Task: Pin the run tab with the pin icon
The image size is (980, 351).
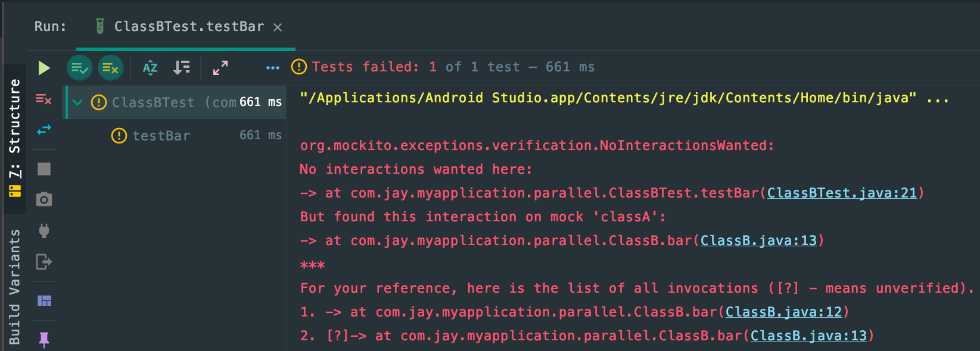Action: tap(43, 339)
